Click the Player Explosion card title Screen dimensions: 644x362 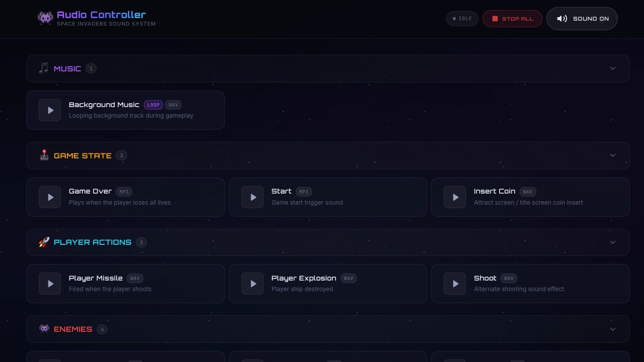[304, 278]
